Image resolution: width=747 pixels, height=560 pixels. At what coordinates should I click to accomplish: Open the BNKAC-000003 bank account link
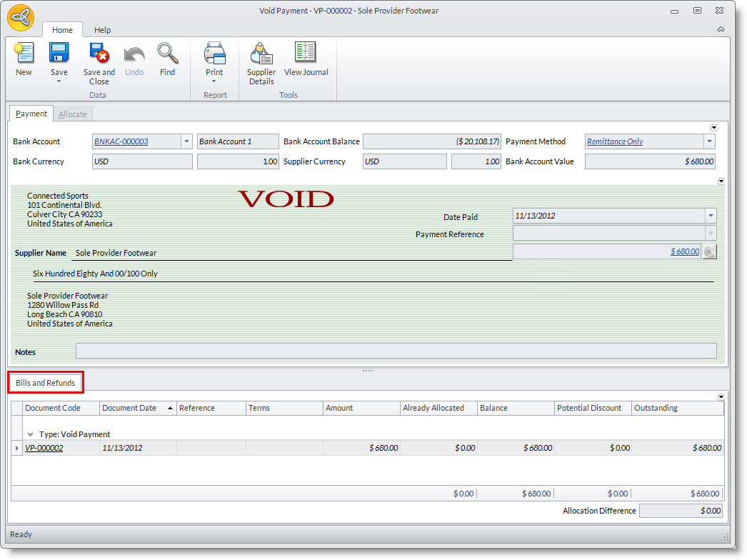pyautogui.click(x=121, y=141)
